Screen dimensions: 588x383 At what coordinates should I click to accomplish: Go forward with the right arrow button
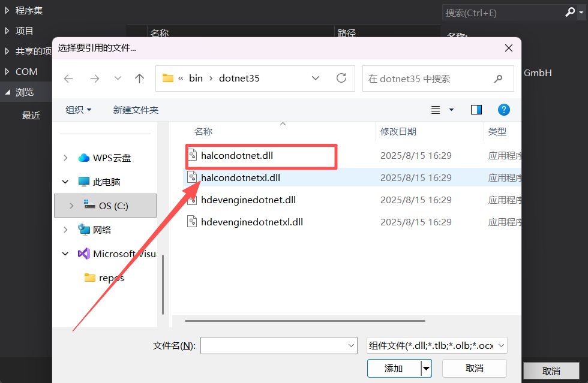[95, 79]
